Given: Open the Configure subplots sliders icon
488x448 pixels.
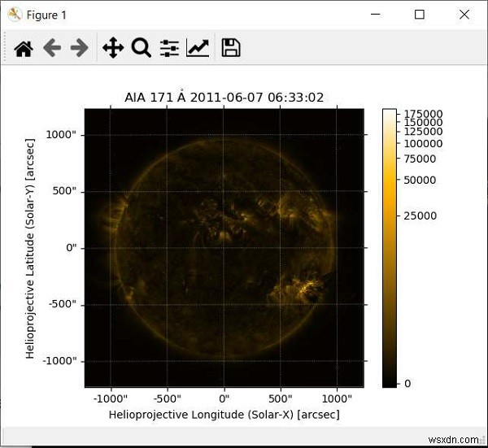Looking at the screenshot, I should 169,49.
